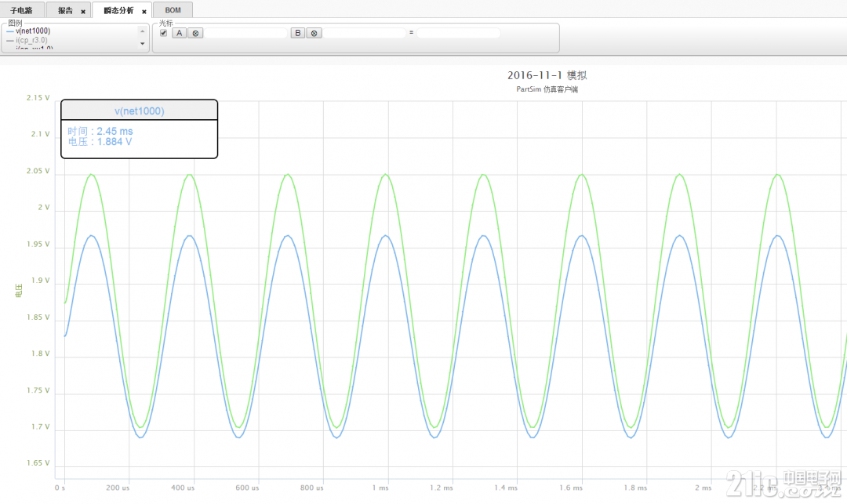This screenshot has height=504, width=847.
Task: Toggle the cursor enable checkbox
Action: pyautogui.click(x=164, y=33)
